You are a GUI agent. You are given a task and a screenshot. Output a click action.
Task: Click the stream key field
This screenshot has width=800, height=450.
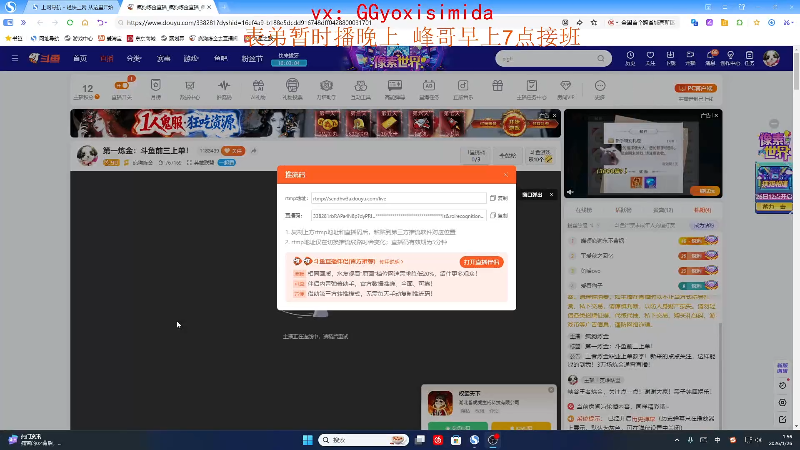click(x=398, y=216)
